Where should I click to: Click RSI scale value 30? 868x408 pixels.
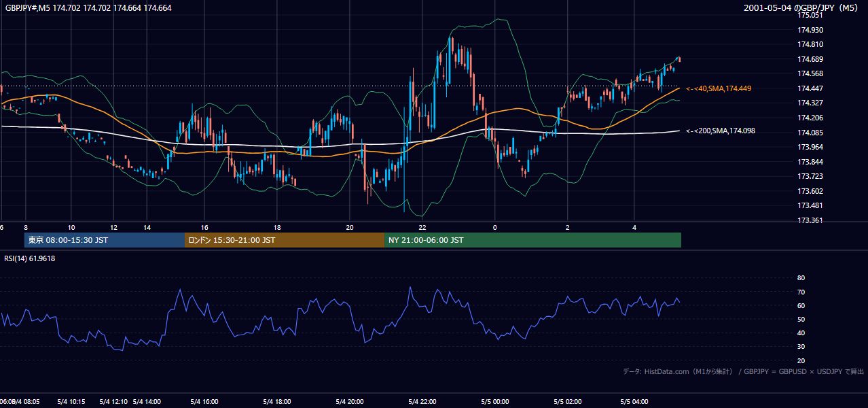point(801,346)
